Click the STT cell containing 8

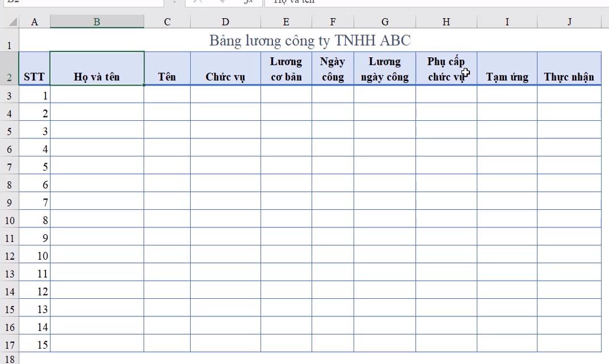point(35,219)
